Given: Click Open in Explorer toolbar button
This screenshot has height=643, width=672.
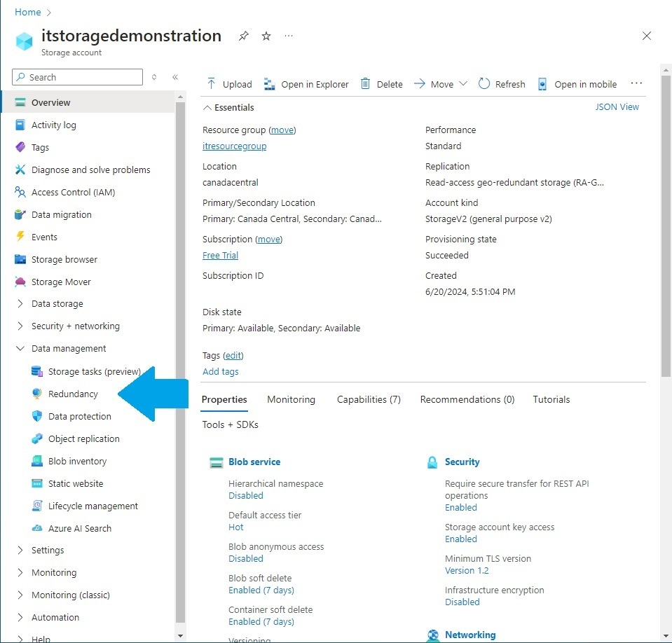Looking at the screenshot, I should (306, 84).
